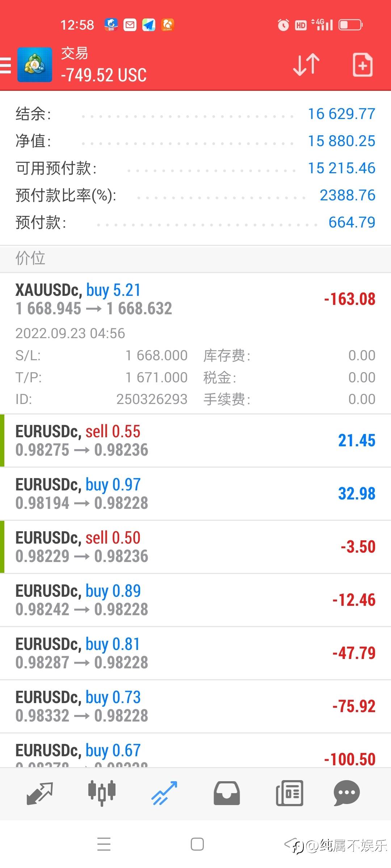Open the hamburger side menu
This screenshot has height=868, width=391.
coord(6,65)
